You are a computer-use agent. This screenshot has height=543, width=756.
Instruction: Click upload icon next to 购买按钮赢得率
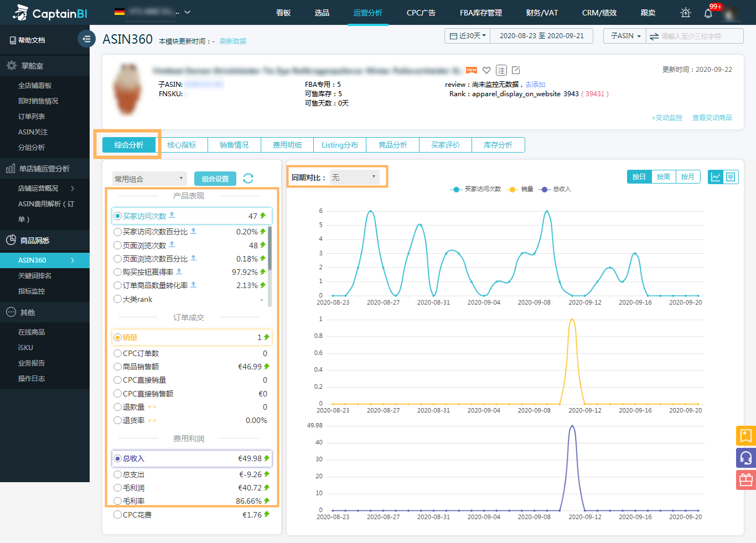(x=179, y=271)
